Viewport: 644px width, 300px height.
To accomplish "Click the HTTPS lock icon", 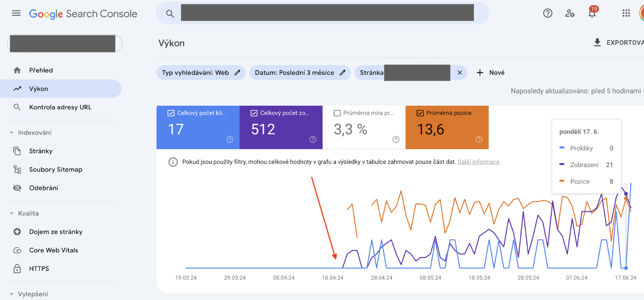I will point(17,269).
